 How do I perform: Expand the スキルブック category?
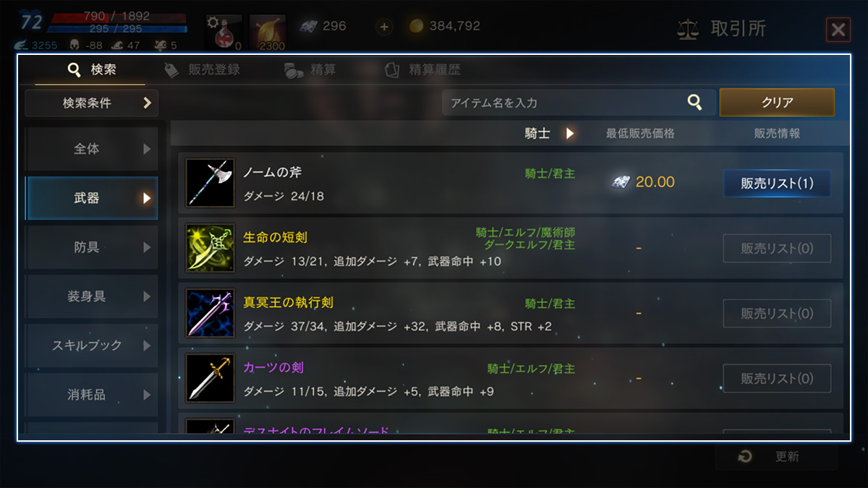click(91, 346)
